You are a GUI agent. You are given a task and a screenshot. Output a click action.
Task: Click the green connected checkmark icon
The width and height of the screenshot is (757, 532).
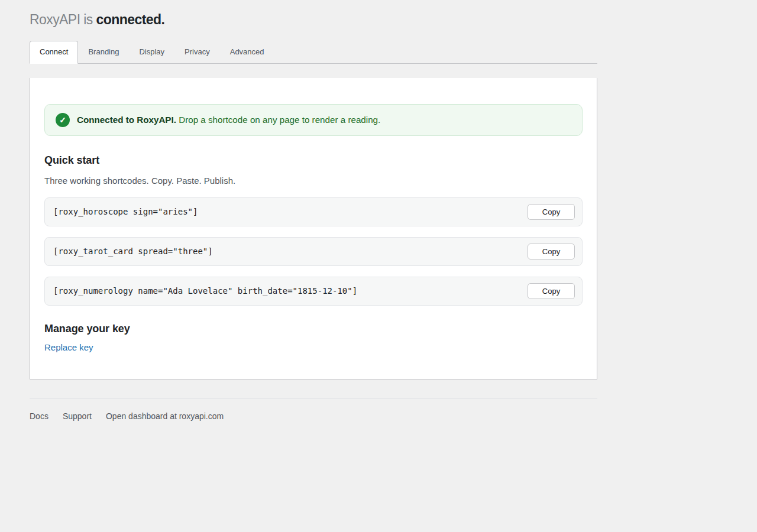[63, 120]
